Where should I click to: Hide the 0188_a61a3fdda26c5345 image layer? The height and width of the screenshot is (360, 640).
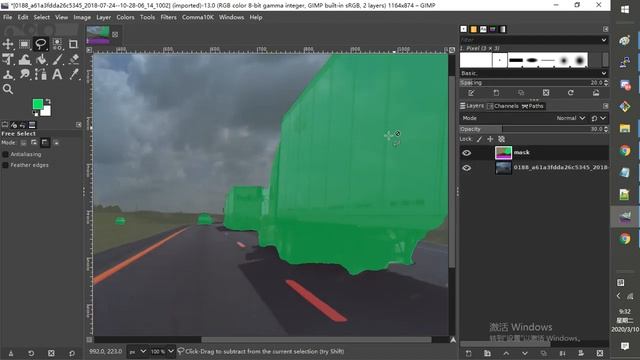[467, 168]
